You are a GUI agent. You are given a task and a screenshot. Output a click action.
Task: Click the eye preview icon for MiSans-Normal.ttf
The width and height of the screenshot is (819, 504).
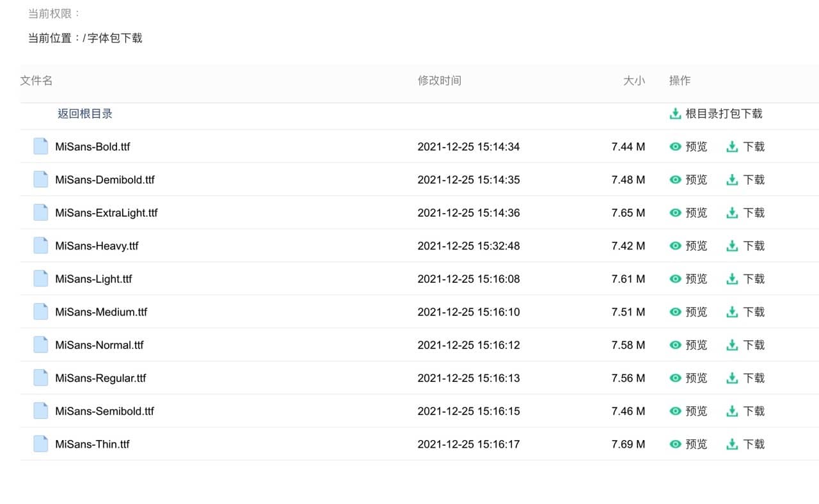coord(675,345)
